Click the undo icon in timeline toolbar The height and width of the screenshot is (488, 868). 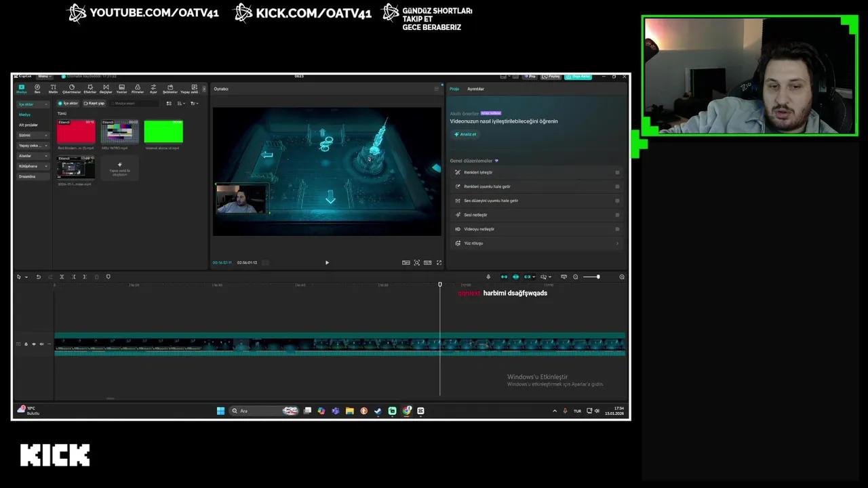tap(39, 277)
